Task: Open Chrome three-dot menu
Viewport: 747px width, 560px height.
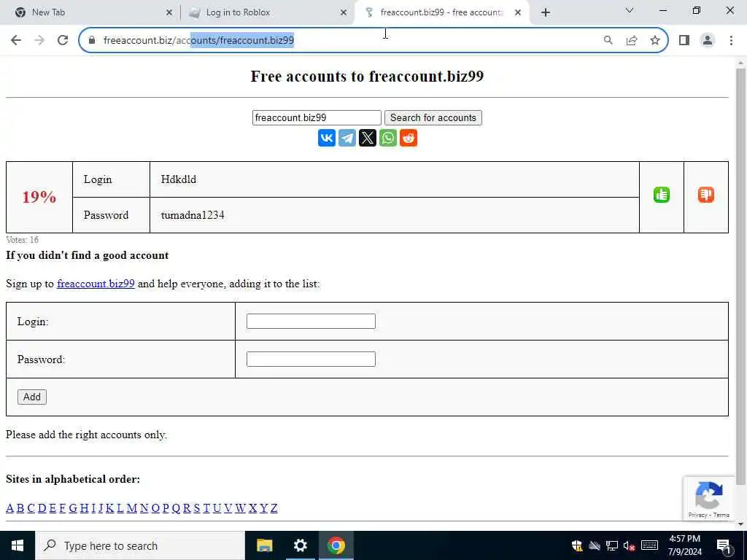Action: click(731, 40)
